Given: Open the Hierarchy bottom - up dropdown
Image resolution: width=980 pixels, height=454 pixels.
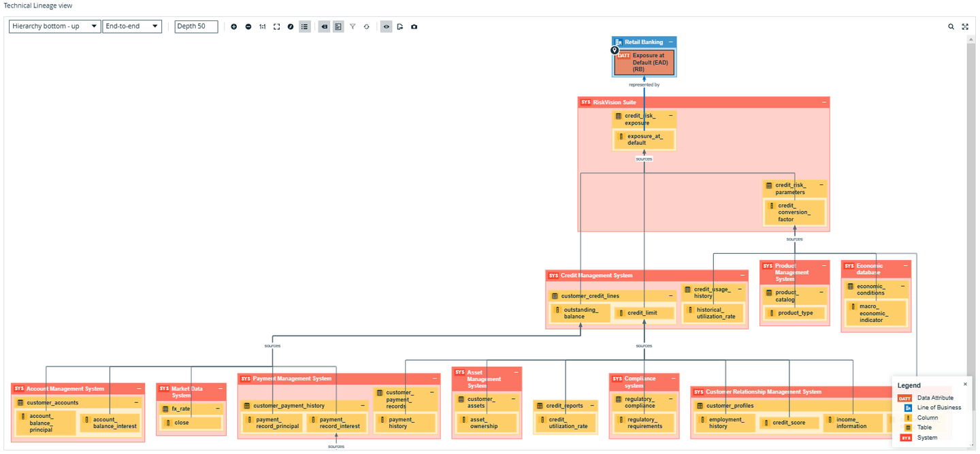Looking at the screenshot, I should [x=55, y=27].
